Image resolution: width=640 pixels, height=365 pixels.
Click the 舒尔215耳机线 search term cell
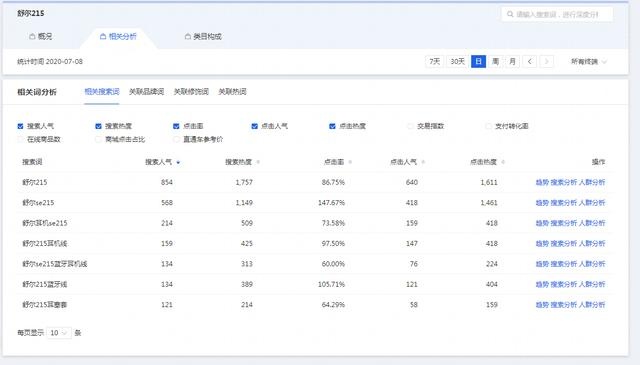tap(44, 243)
